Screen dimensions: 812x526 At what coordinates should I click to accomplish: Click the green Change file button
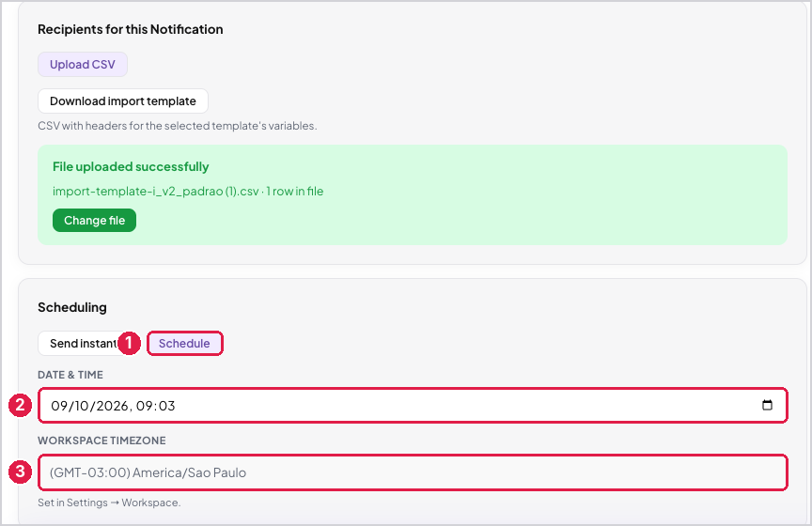(94, 221)
